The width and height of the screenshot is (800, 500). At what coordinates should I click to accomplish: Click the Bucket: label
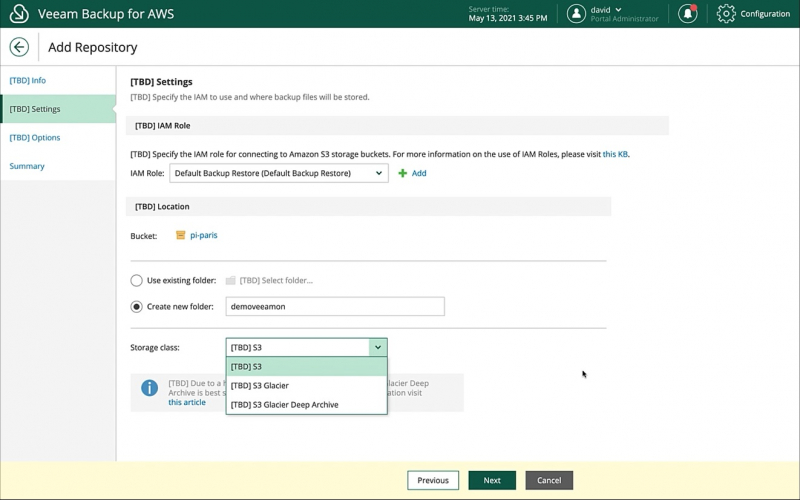[143, 236]
